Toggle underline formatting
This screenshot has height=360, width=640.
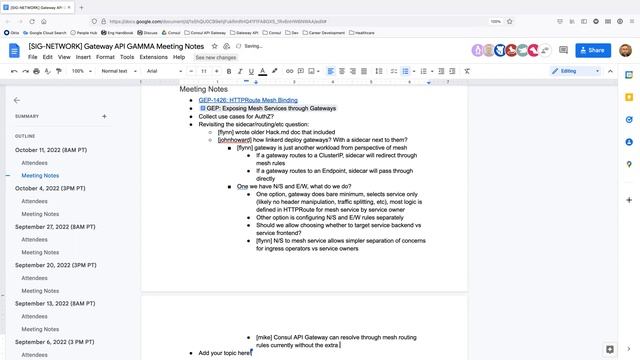[251, 71]
